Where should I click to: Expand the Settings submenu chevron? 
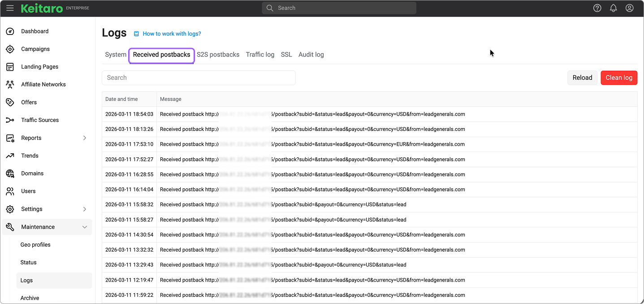85,209
